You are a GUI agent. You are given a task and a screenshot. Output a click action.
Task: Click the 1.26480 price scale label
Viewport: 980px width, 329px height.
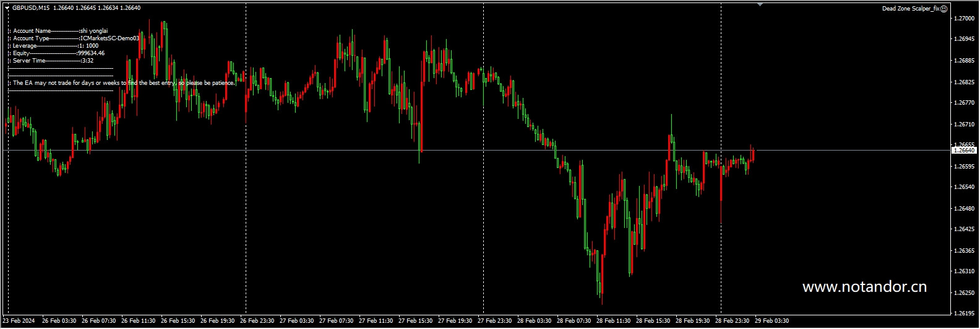tap(965, 208)
